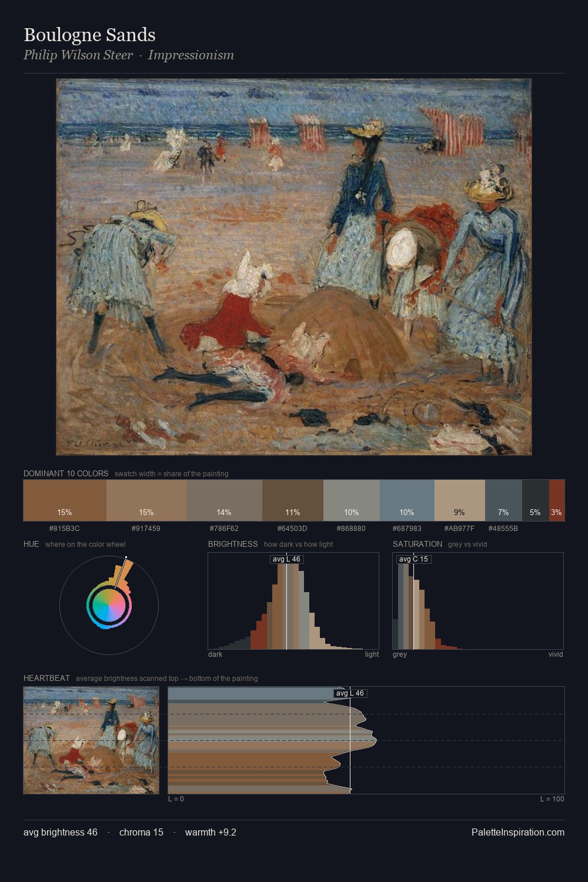This screenshot has width=588, height=882.
Task: Click the #AB977F hex code label
Action: point(460,529)
